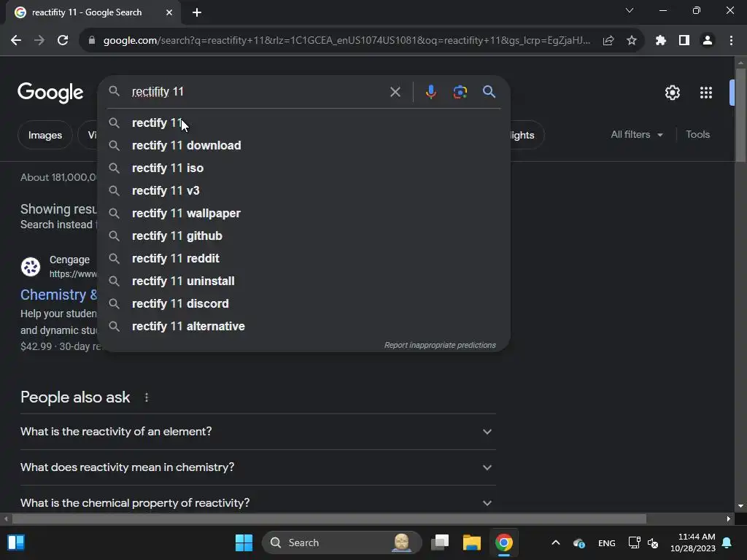
Task: Click the taskbar Search box
Action: tap(341, 542)
